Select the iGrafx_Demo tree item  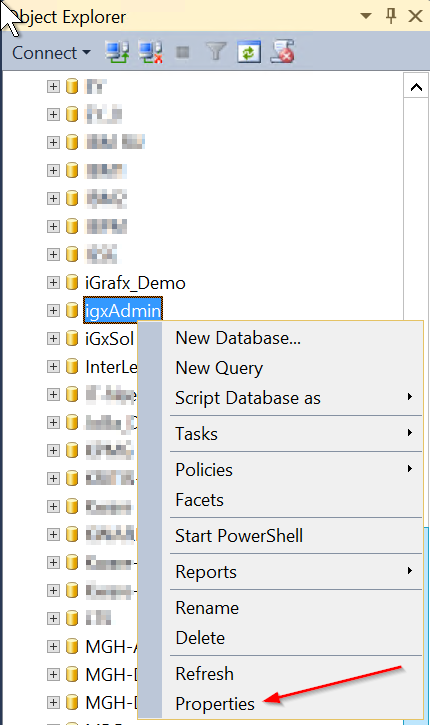(x=135, y=283)
